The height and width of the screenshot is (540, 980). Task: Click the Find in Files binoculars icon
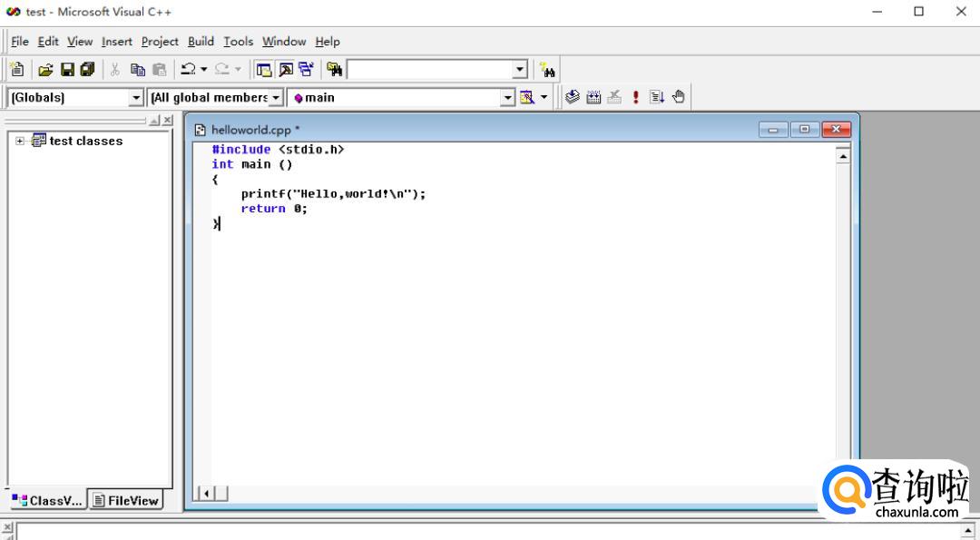pos(334,69)
